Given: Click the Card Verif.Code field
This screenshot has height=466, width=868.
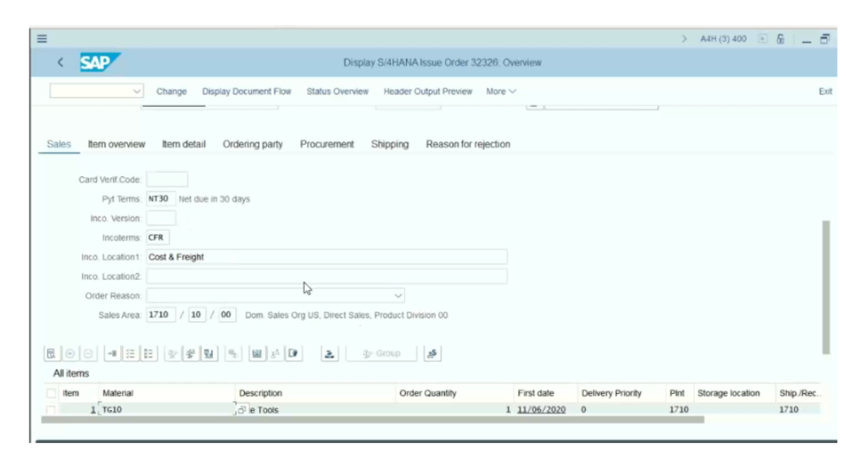Looking at the screenshot, I should (x=167, y=180).
